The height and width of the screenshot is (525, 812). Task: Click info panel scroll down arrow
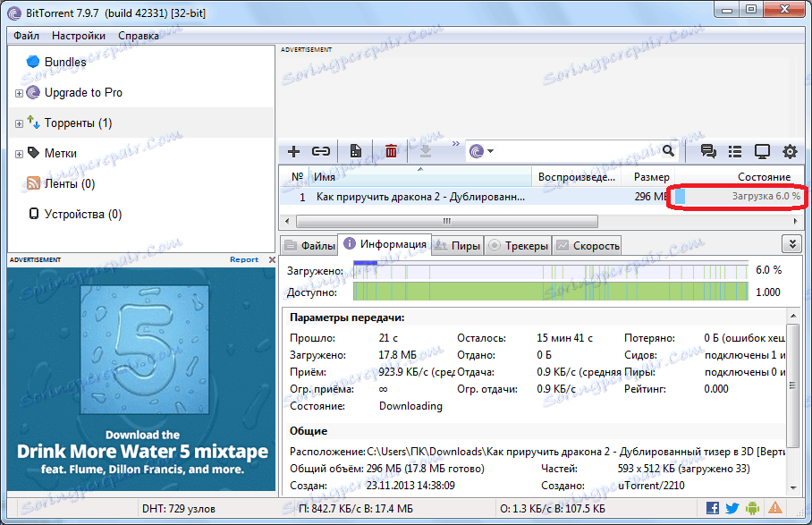(x=793, y=487)
